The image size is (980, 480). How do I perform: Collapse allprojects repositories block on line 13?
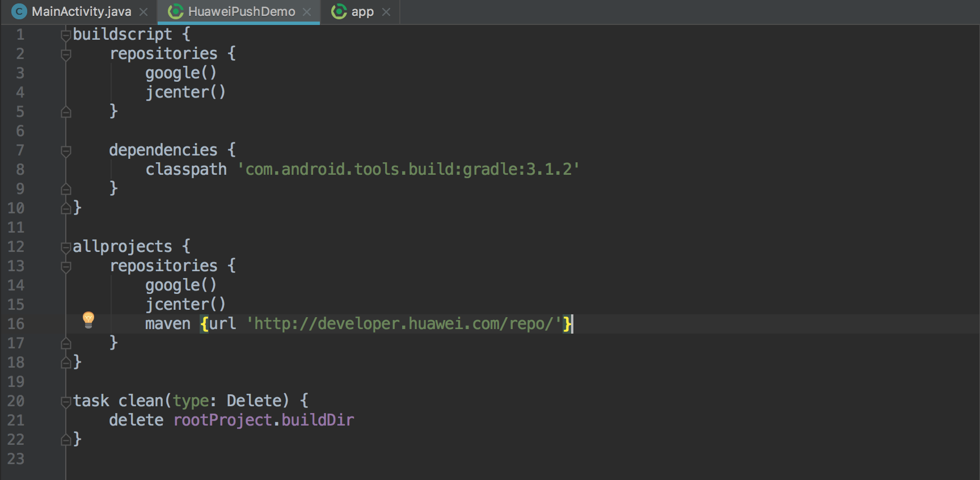click(x=66, y=267)
